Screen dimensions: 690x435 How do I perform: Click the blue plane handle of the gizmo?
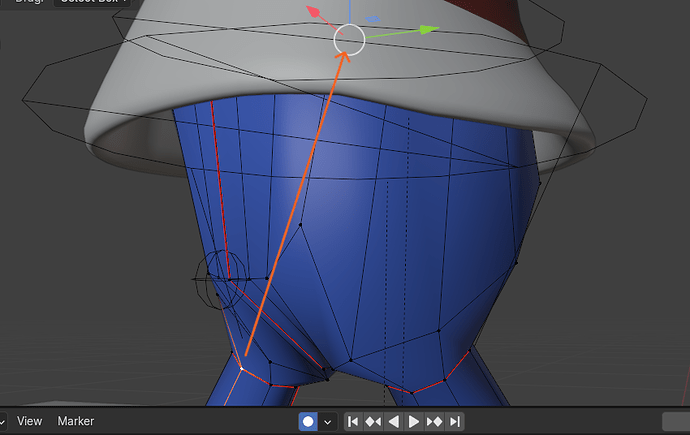(x=373, y=19)
